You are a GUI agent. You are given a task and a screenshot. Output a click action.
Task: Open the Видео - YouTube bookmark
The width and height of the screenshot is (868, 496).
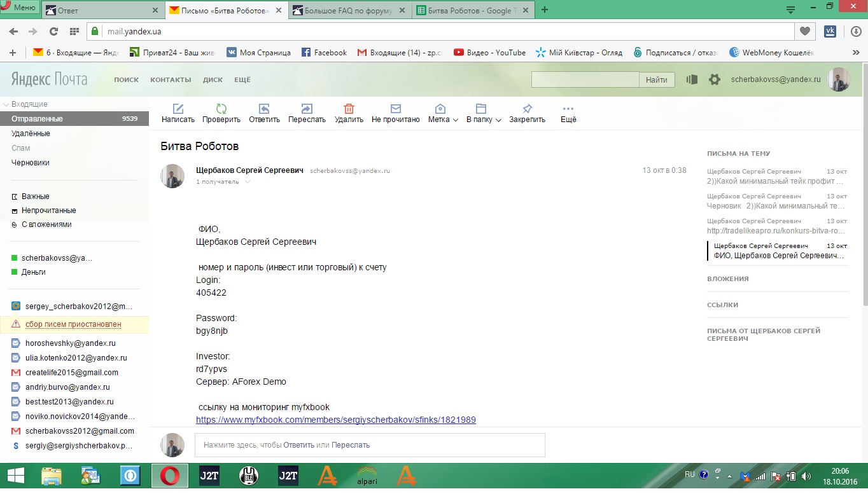coord(489,53)
